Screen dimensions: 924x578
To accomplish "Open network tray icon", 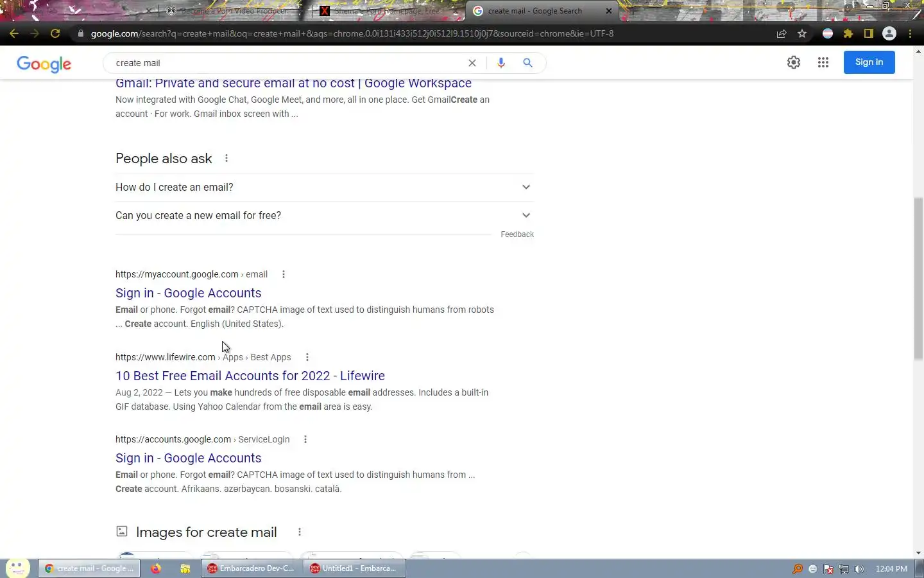I will tap(844, 569).
